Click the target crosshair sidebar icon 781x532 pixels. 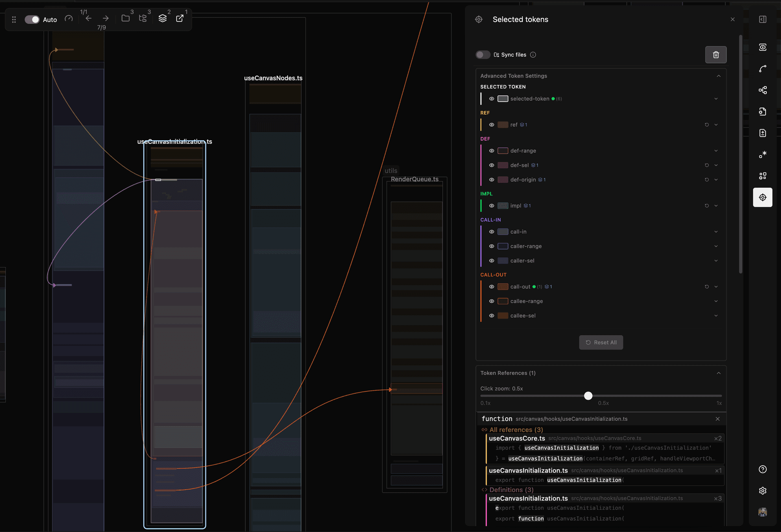(762, 198)
